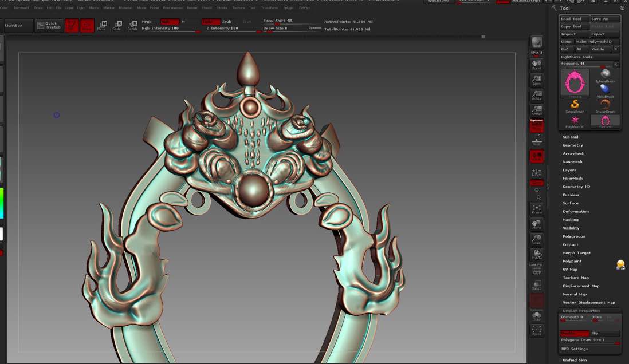Toggle the Floor grid button
629x364 pixels.
coord(537,141)
